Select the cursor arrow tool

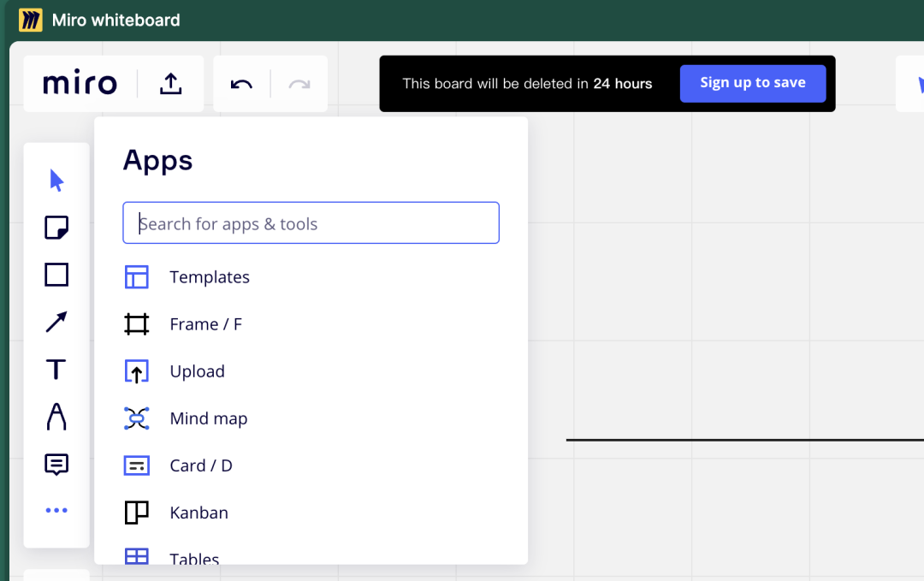coord(56,181)
